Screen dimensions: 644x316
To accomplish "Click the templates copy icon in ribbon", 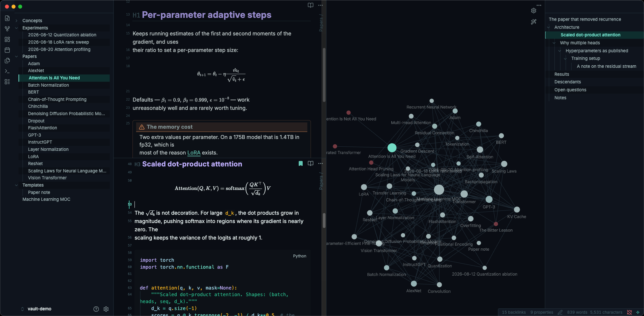I will (7, 60).
